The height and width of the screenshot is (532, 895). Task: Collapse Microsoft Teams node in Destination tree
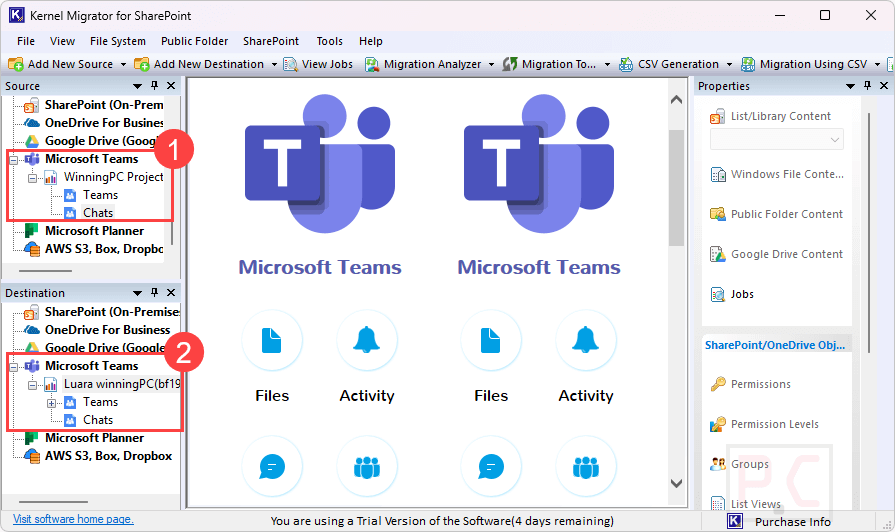[14, 367]
